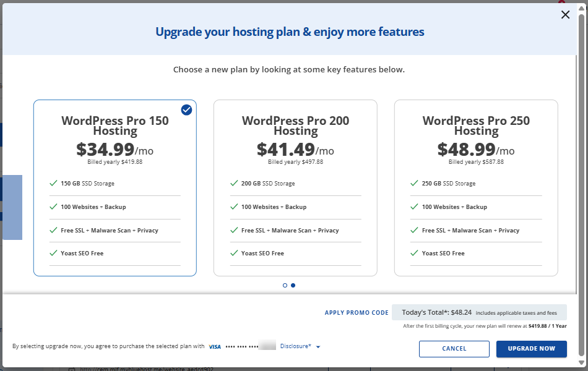The width and height of the screenshot is (588, 371).
Task: Click the first carousel dot below the plans
Action: pyautogui.click(x=285, y=285)
